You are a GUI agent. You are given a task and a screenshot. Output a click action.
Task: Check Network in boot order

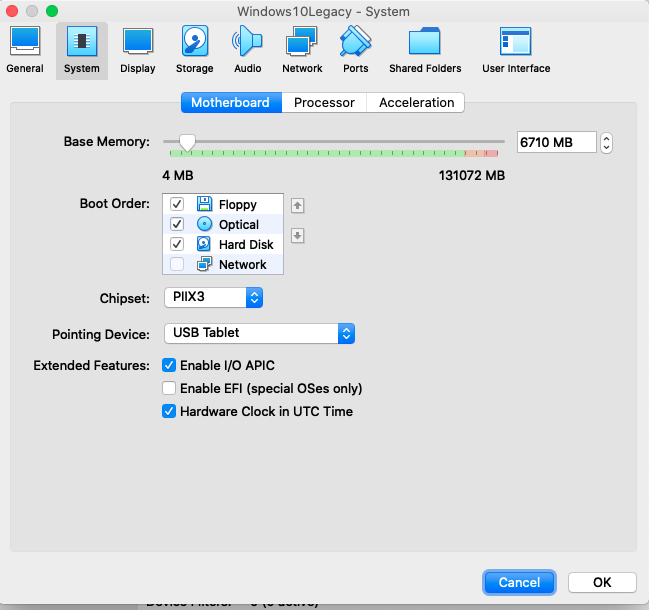point(177,264)
